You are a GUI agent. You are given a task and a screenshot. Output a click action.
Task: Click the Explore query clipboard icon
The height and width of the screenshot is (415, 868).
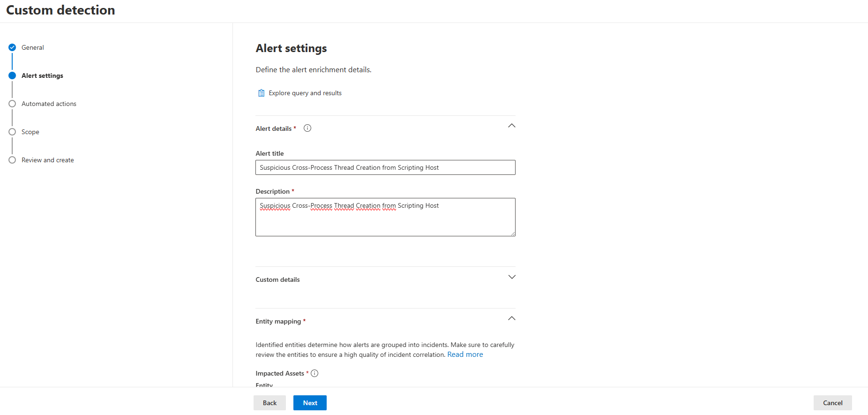coord(262,93)
